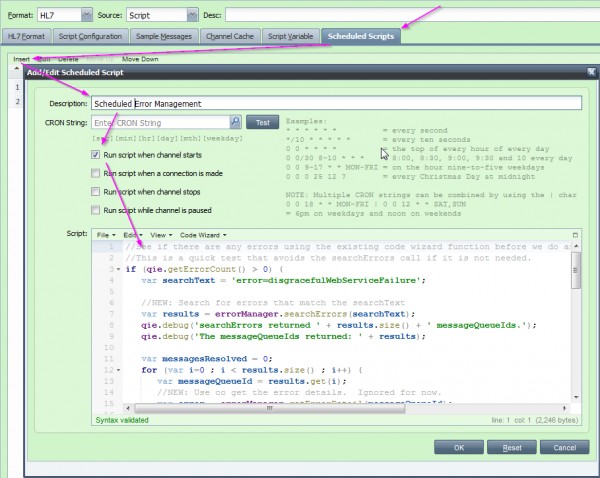Close the Add/Edit Scheduled Script dialog
The width and height of the screenshot is (600, 478).
(591, 72)
